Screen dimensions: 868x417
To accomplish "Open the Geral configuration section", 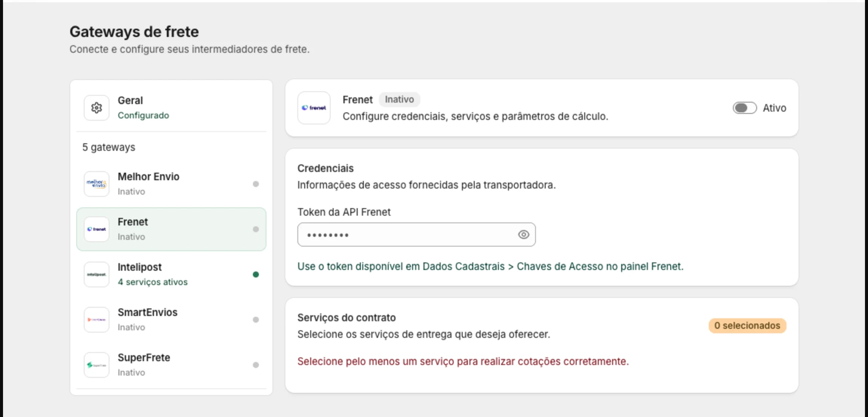I will (171, 108).
